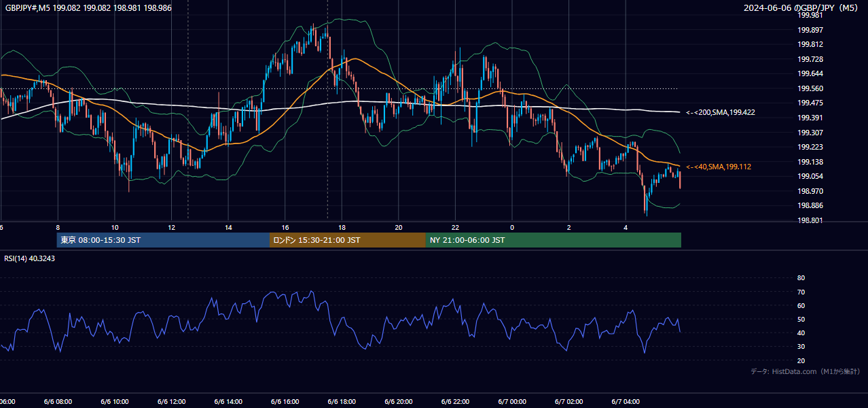Screen dimensions: 868x408
Task: Click the 199.054 price axis label
Action: point(810,176)
